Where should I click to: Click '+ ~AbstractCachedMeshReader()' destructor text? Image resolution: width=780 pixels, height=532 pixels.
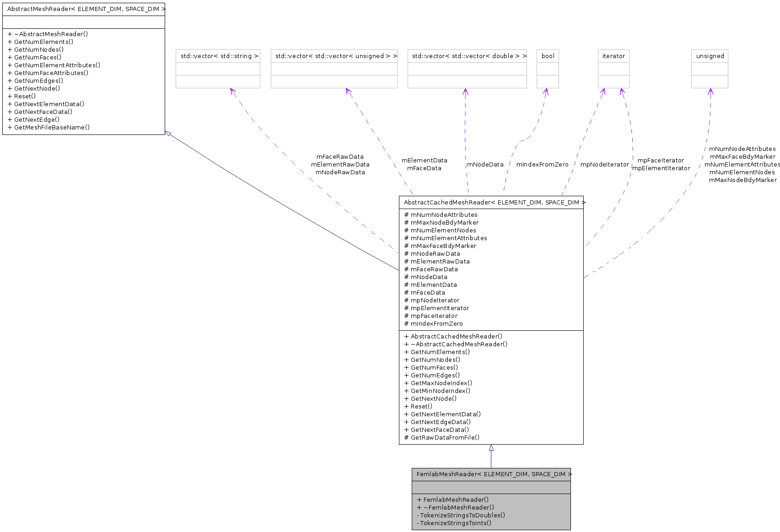456,344
